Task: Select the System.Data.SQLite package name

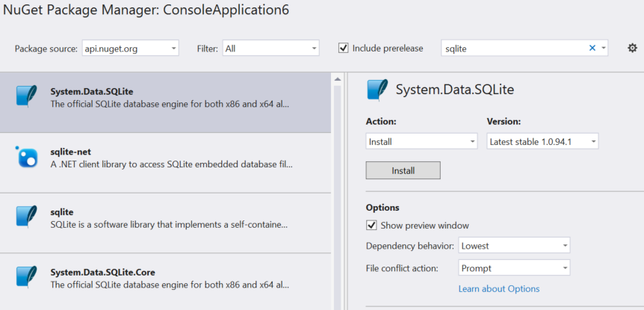Action: [92, 92]
